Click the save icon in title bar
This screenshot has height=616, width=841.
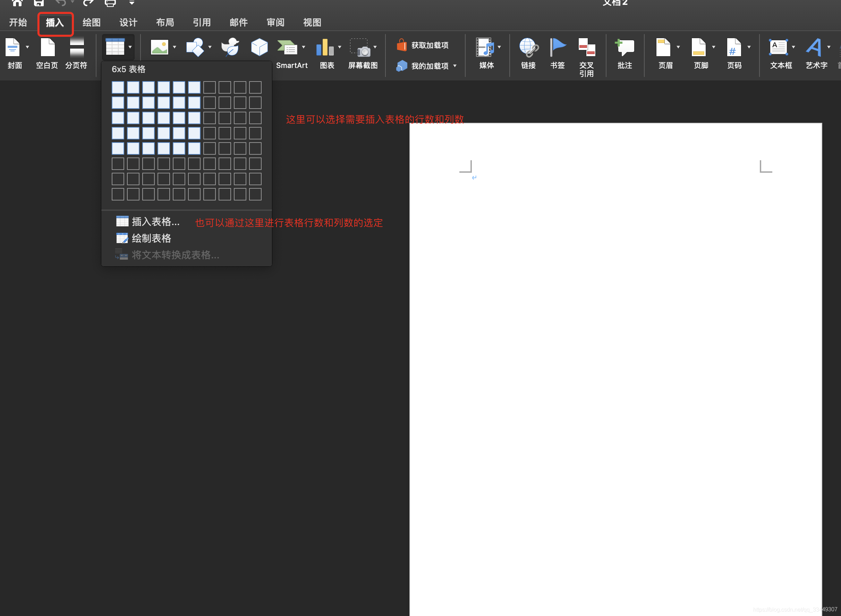point(39,3)
